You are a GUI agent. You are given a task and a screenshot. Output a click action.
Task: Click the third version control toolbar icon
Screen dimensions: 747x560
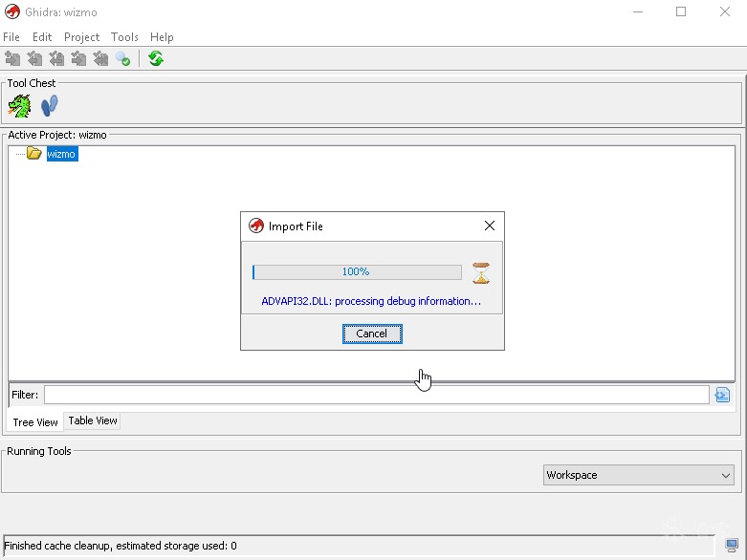coord(56,58)
